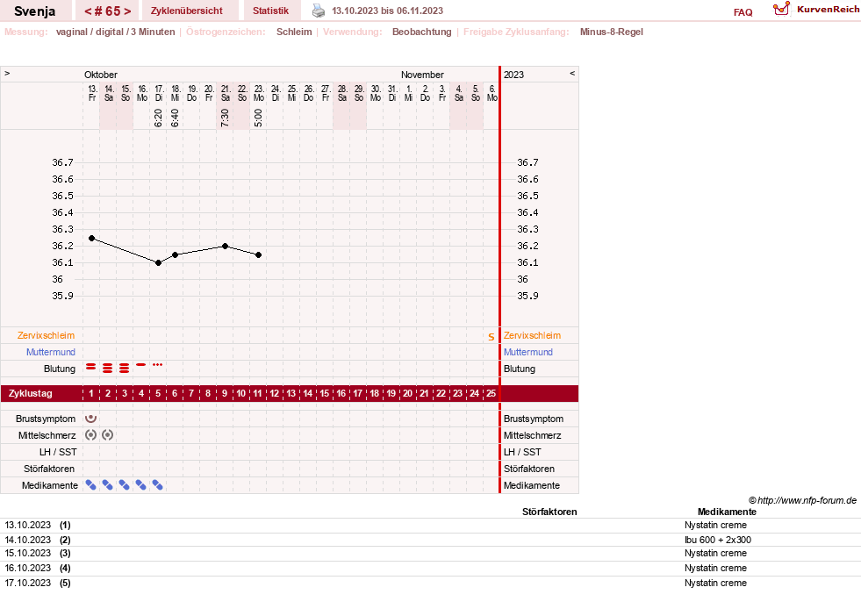Screen dimensions: 861x616
Task: Click the left Muttermund row label
Action: pyautogui.click(x=51, y=352)
